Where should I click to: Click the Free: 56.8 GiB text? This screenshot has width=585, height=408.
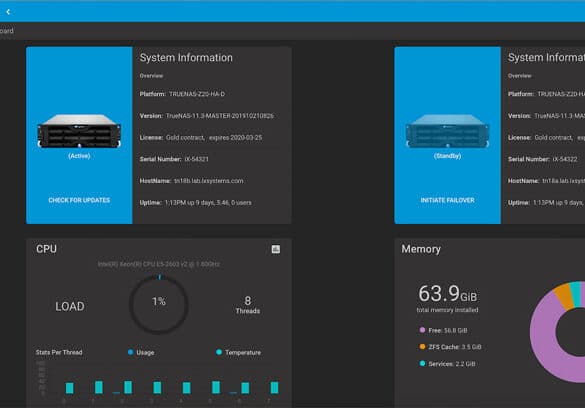click(448, 330)
